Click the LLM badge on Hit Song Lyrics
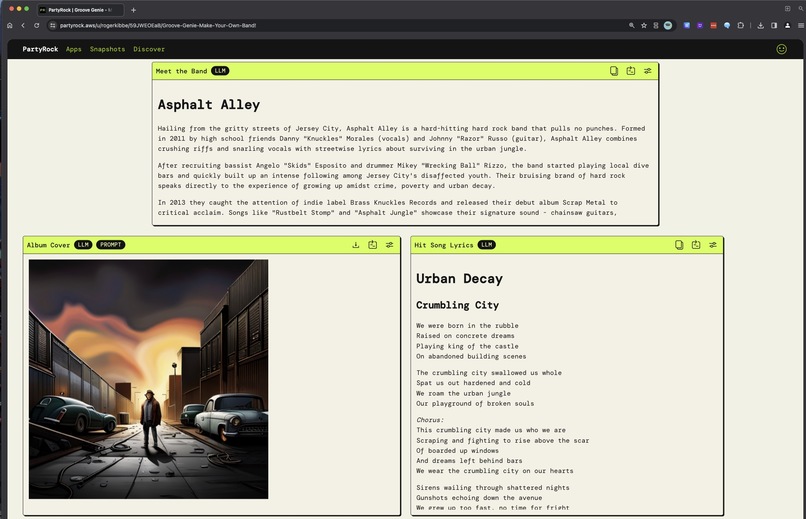Viewport: 806px width, 519px height. [x=487, y=245]
